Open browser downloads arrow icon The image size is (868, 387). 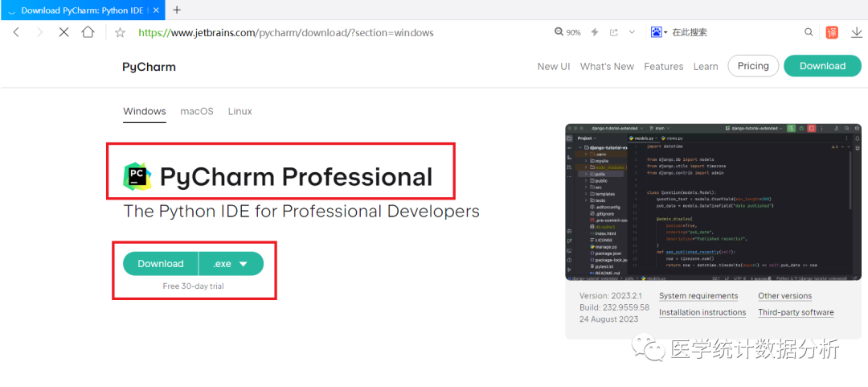(x=856, y=33)
